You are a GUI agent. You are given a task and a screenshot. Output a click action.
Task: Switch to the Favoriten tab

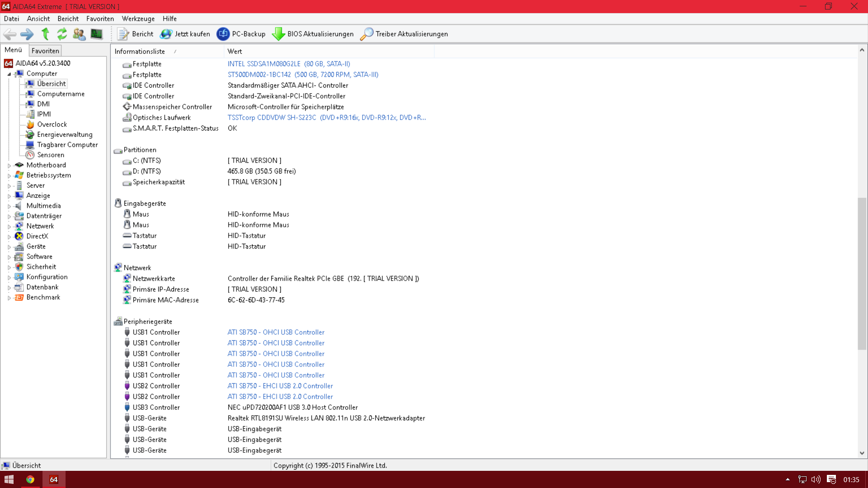click(45, 51)
